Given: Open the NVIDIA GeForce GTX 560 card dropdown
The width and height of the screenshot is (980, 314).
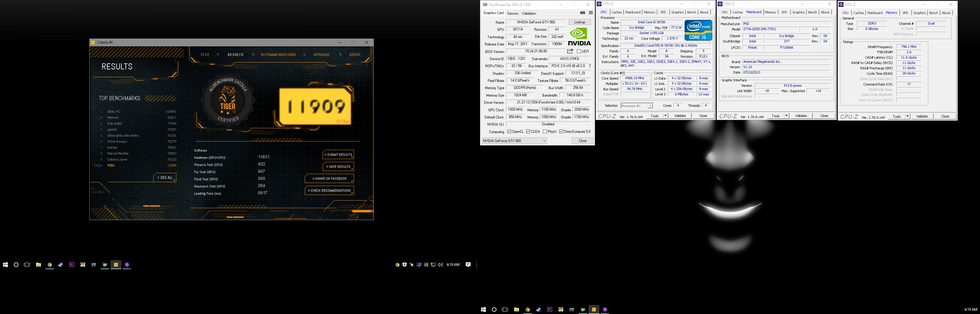Looking at the screenshot, I should click(x=514, y=141).
